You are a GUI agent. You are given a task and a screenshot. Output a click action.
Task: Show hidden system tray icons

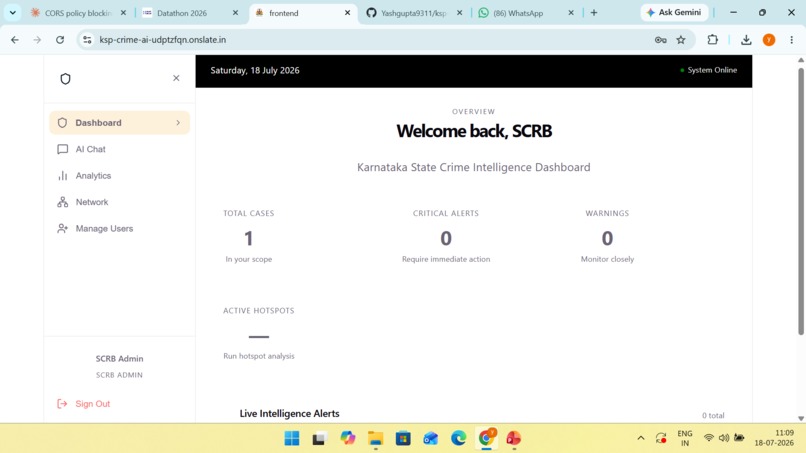pos(641,438)
